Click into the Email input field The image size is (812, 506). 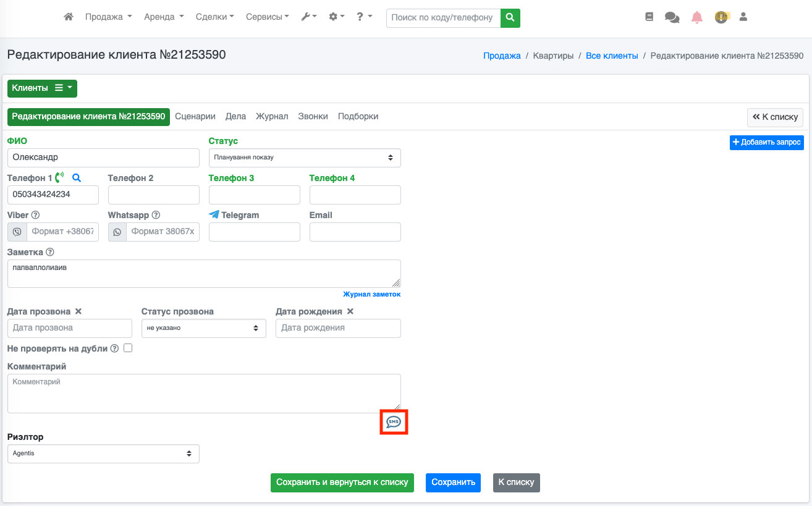tap(355, 232)
